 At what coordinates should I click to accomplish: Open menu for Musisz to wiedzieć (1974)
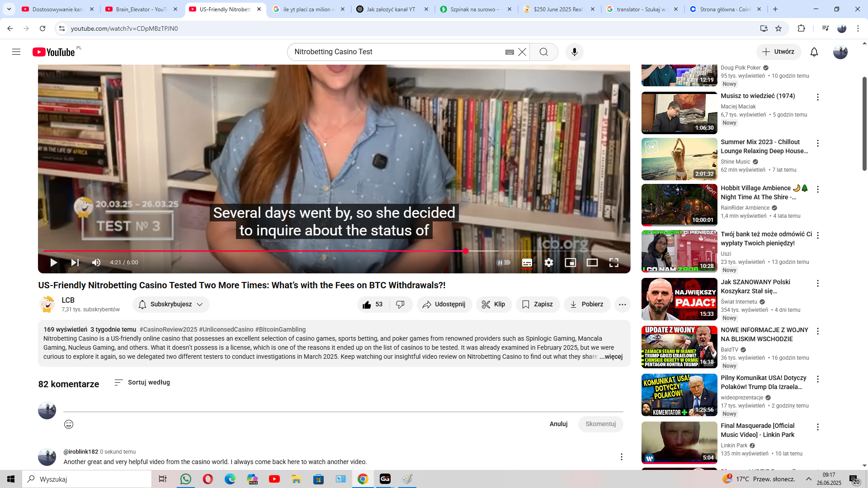818,97
